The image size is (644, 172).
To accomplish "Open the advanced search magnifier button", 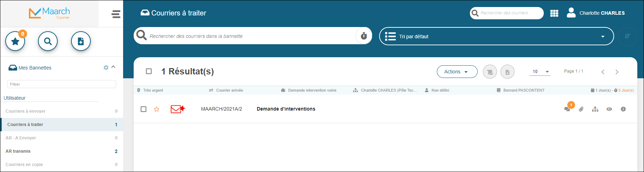I will point(48,41).
